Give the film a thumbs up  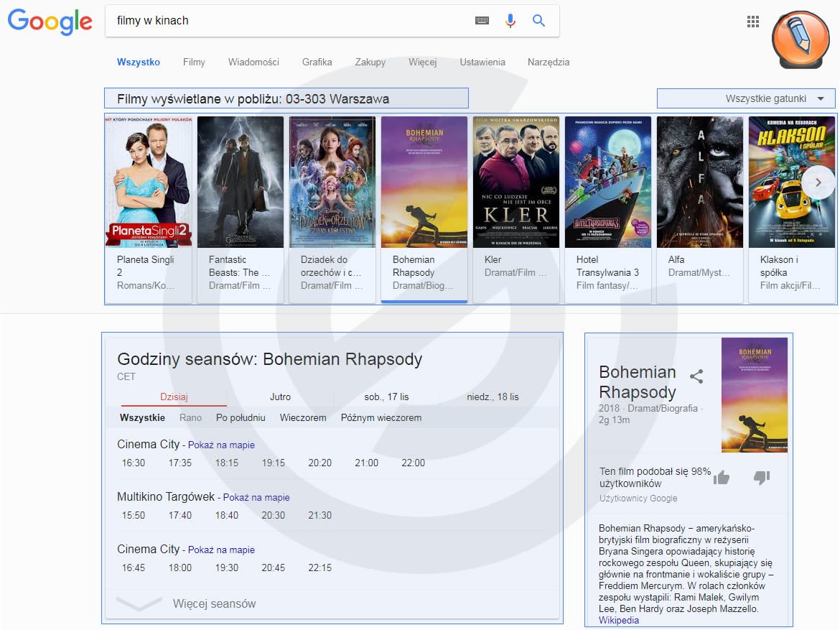tap(722, 477)
